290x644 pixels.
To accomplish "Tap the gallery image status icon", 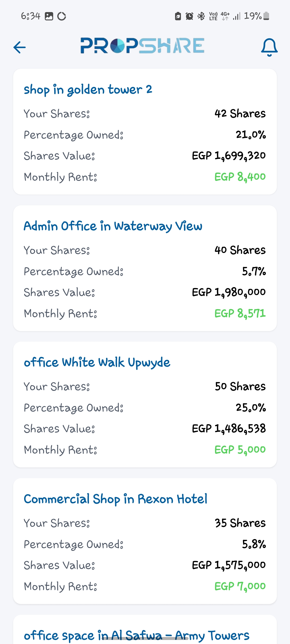I will pyautogui.click(x=49, y=16).
